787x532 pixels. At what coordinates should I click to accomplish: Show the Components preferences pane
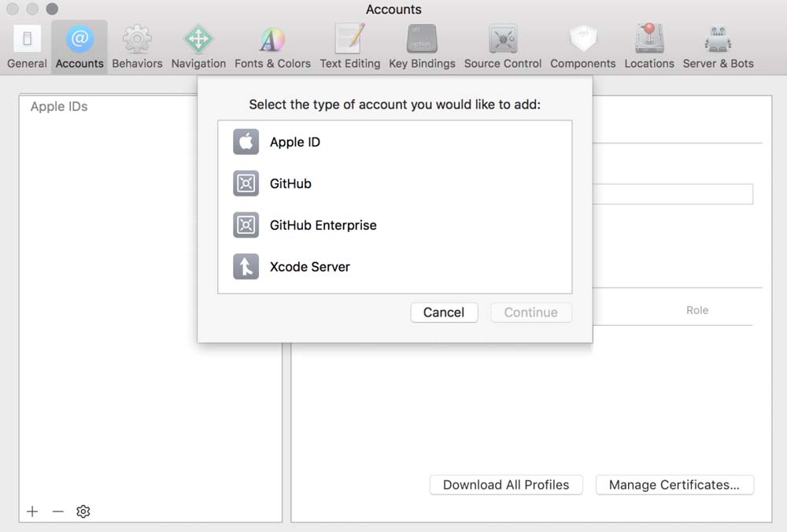583,46
